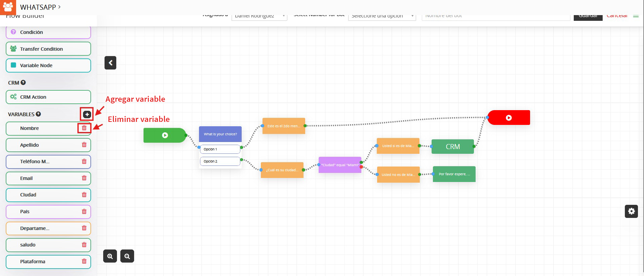The height and width of the screenshot is (276, 644).
Task: Remove the Email variable with trash icon
Action: tap(84, 178)
